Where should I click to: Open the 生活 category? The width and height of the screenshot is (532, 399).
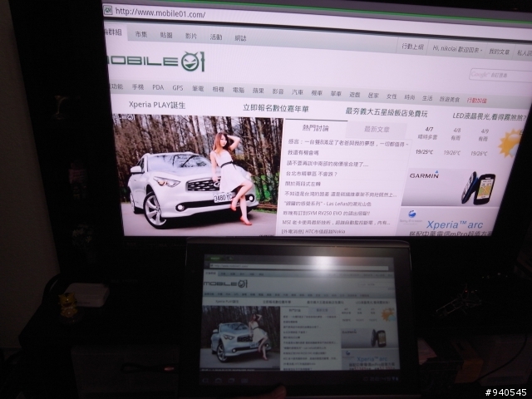[427, 98]
